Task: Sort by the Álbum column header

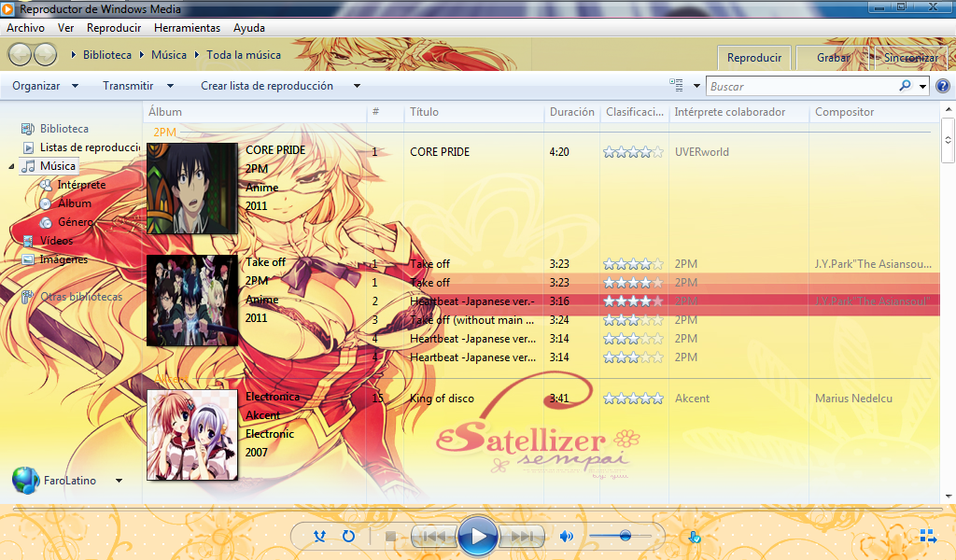Action: coord(254,111)
